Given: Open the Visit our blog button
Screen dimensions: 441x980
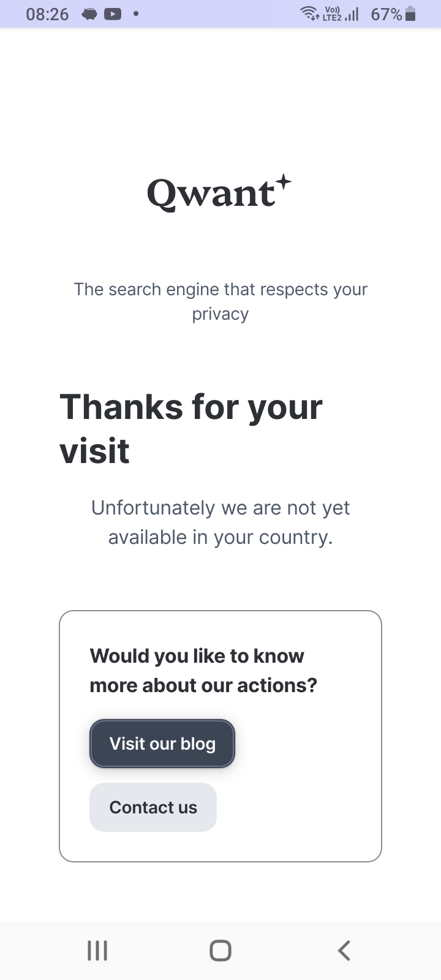Looking at the screenshot, I should coord(162,744).
